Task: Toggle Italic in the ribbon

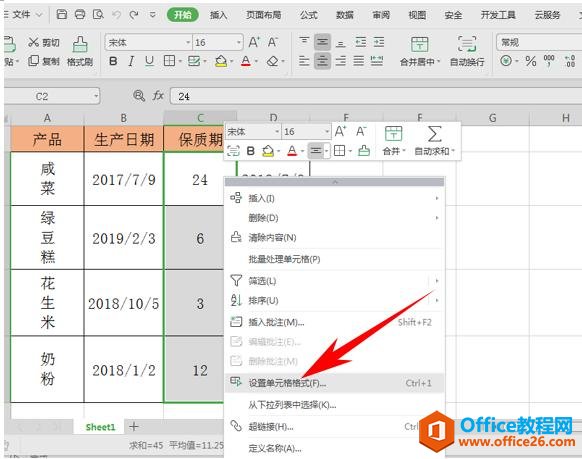Action: [x=131, y=61]
